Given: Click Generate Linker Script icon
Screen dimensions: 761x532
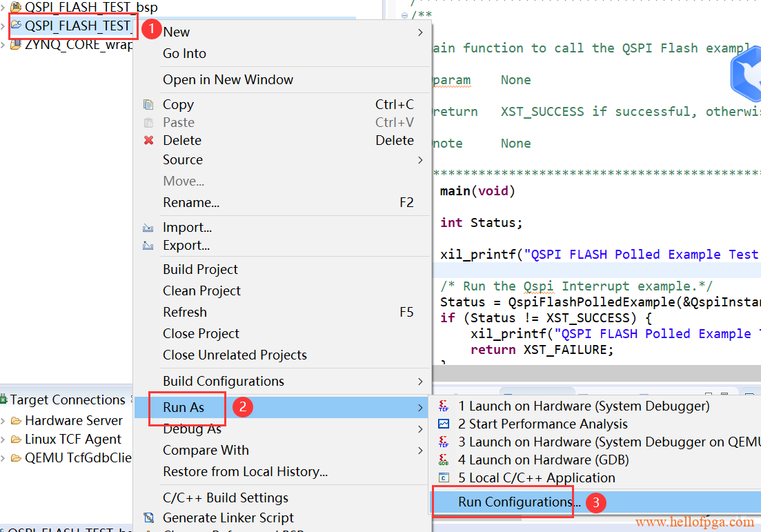Looking at the screenshot, I should pos(148,518).
